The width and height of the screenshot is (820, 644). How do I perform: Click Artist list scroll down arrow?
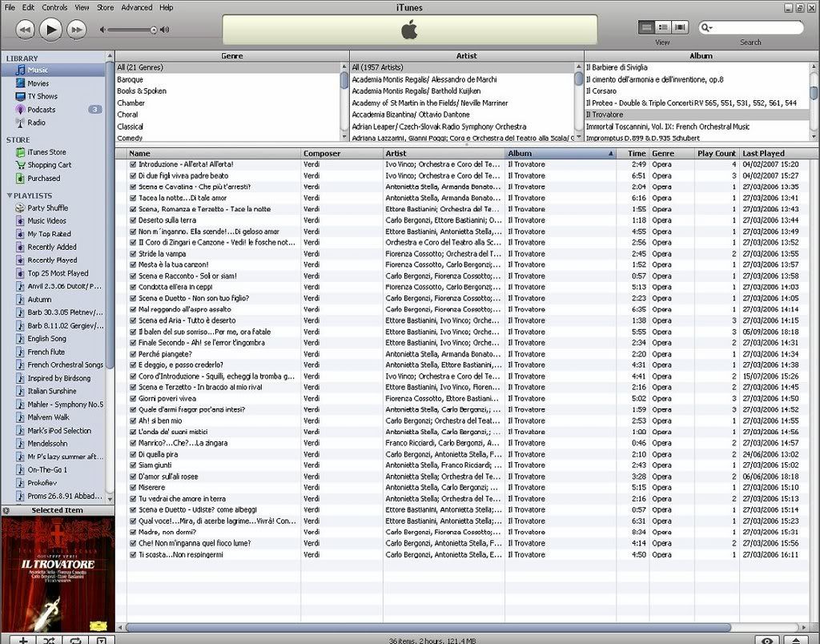pos(578,137)
